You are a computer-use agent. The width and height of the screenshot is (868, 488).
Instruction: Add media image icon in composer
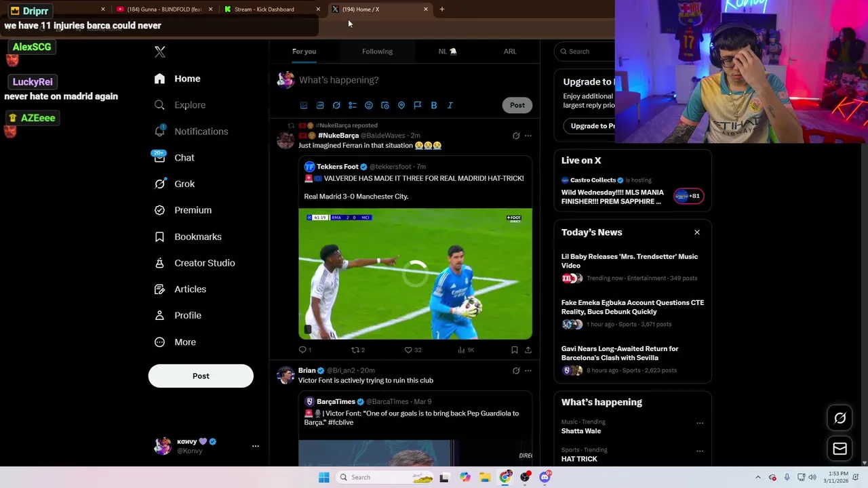(x=304, y=105)
